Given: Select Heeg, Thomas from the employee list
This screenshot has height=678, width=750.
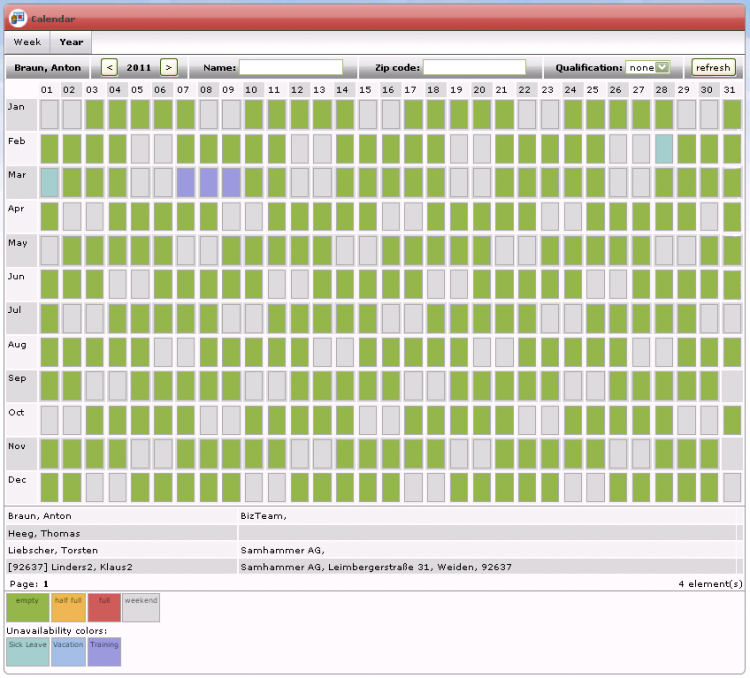Looking at the screenshot, I should point(44,533).
